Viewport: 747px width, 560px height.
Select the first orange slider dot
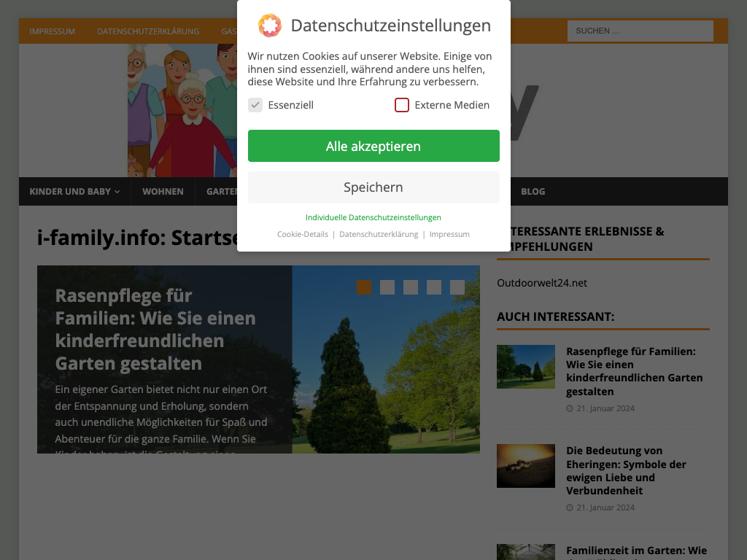click(x=364, y=287)
